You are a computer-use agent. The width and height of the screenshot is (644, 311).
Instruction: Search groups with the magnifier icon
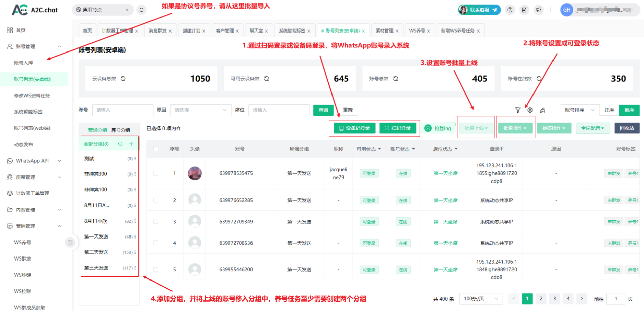tap(120, 144)
